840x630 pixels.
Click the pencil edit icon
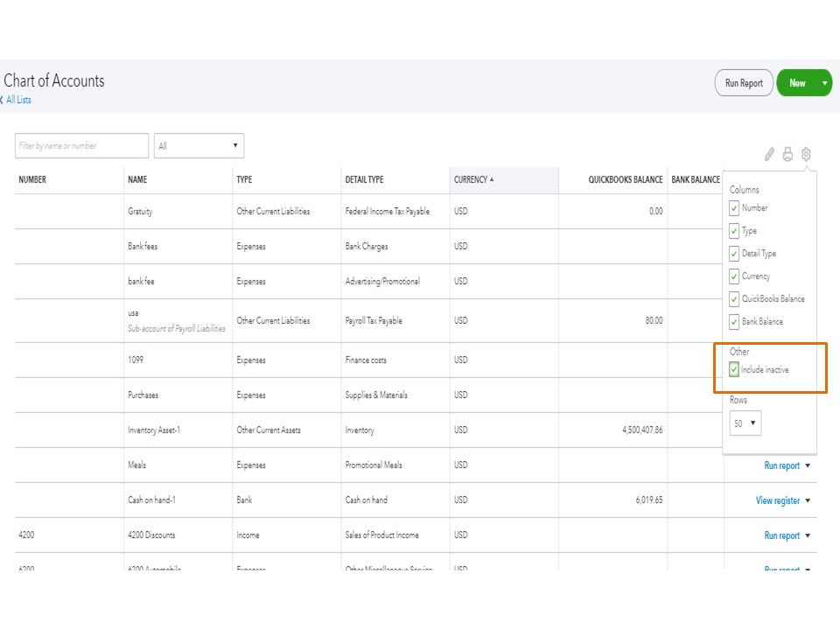click(769, 154)
